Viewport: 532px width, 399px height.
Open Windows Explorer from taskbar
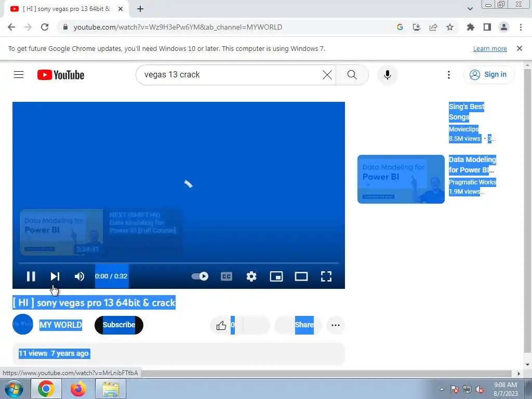click(111, 389)
